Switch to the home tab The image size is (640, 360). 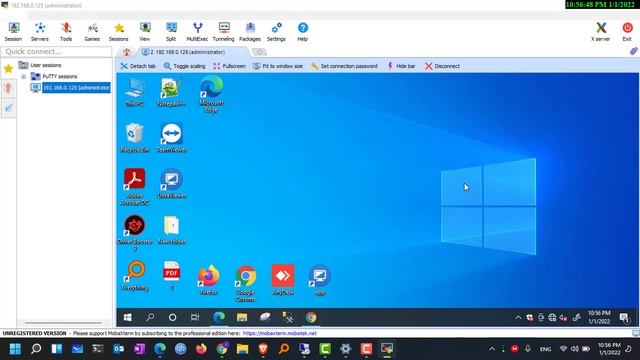coord(127,52)
